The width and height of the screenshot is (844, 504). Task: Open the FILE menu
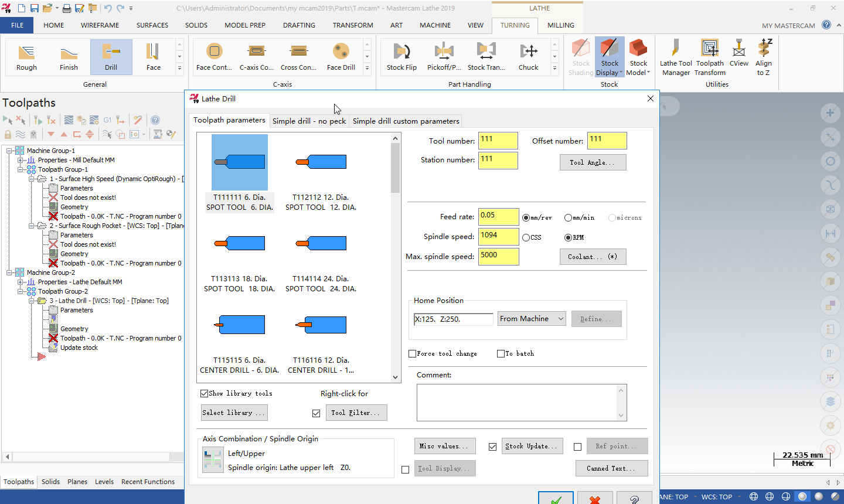[17, 25]
